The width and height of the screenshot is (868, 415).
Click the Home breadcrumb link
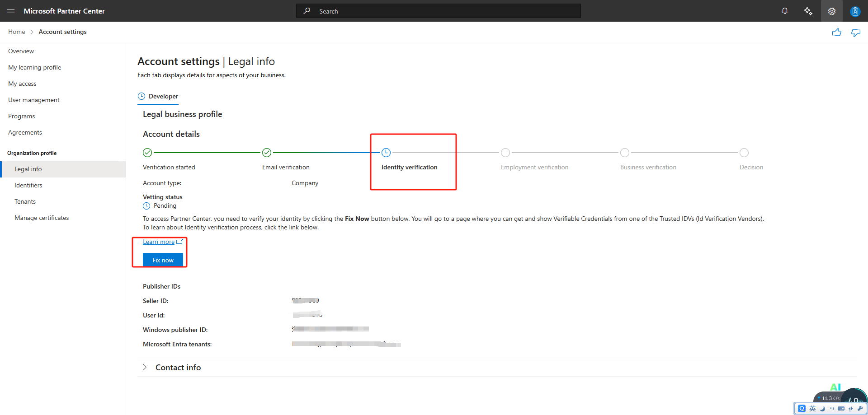pyautogui.click(x=17, y=32)
